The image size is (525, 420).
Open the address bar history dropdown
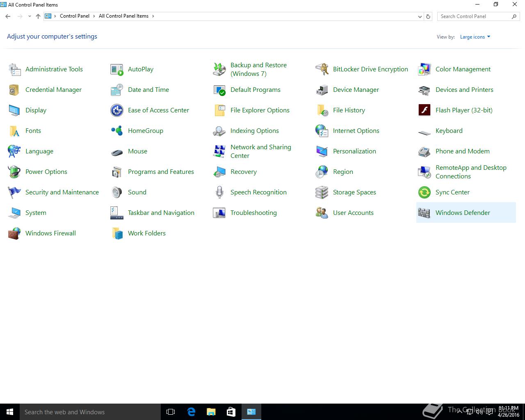click(x=420, y=16)
